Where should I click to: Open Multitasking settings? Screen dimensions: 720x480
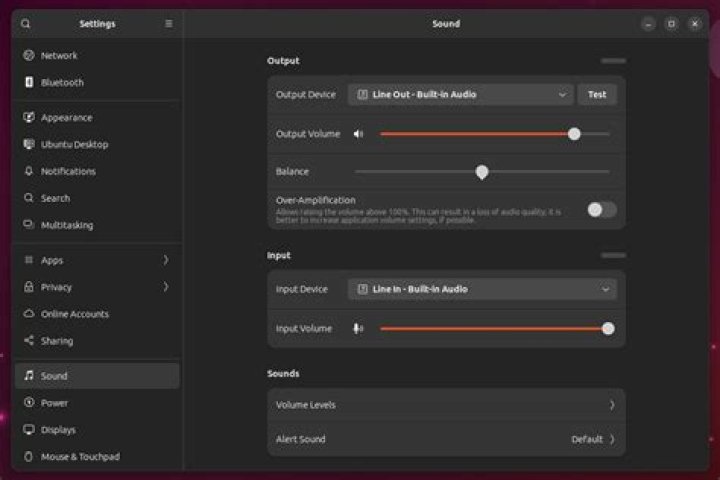(x=97, y=225)
